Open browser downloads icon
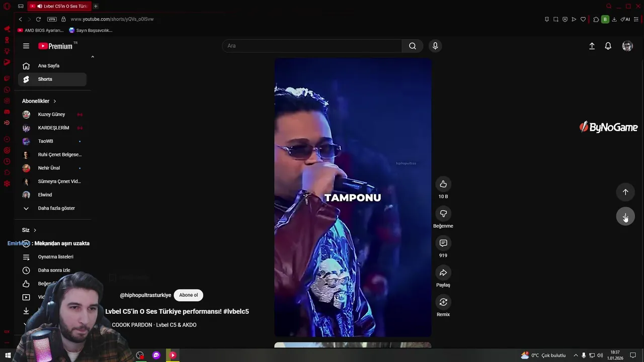644x362 pixels. (x=614, y=19)
